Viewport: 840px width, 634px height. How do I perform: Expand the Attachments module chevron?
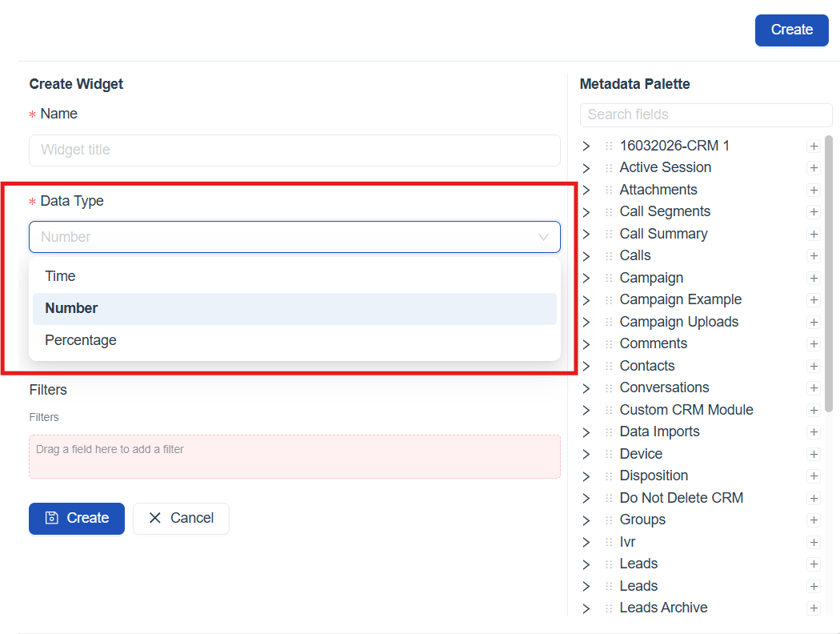586,191
